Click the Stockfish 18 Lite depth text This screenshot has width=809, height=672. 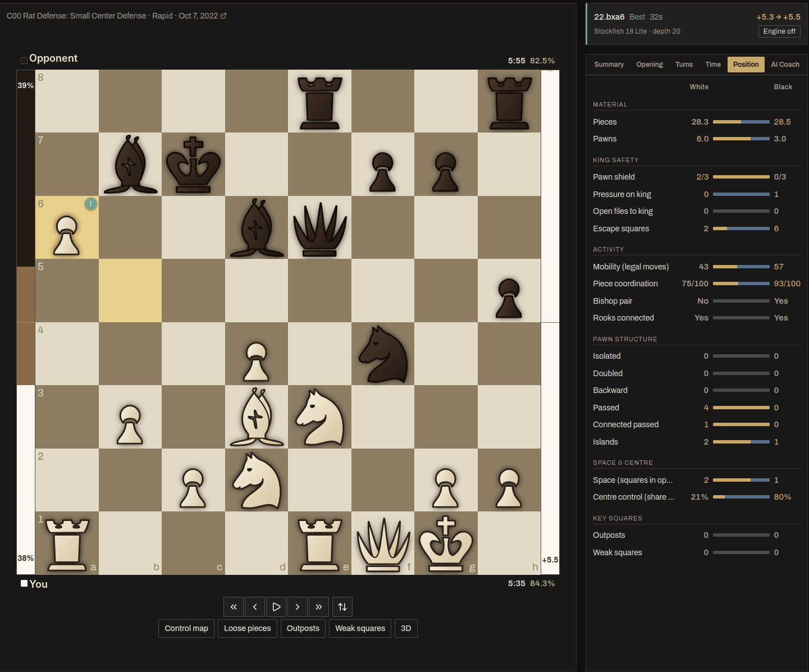tap(637, 31)
